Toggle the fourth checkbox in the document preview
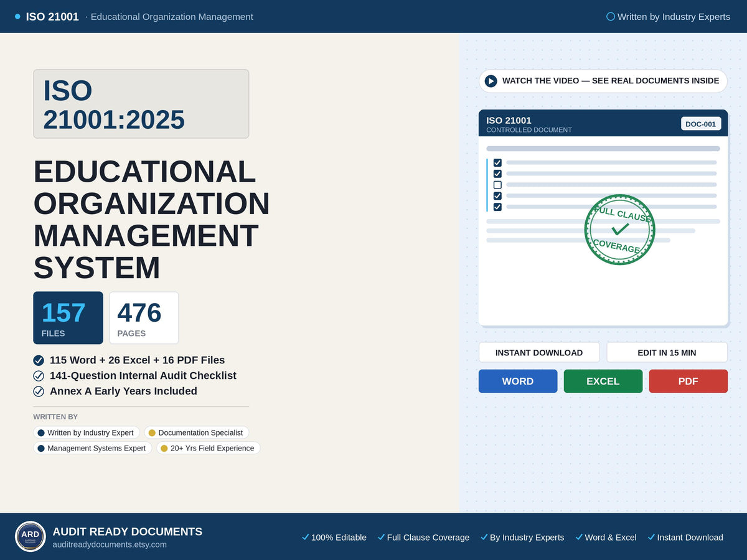 pos(497,195)
